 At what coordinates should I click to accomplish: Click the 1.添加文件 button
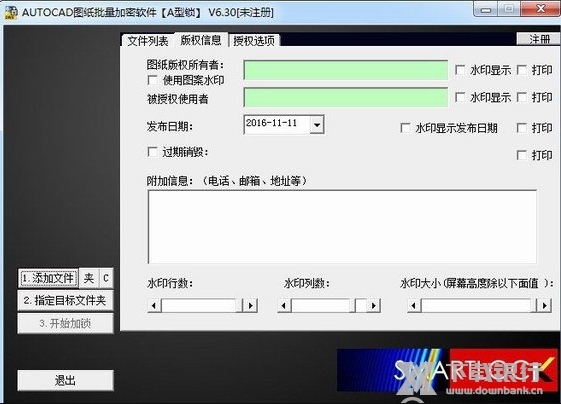pyautogui.click(x=48, y=278)
